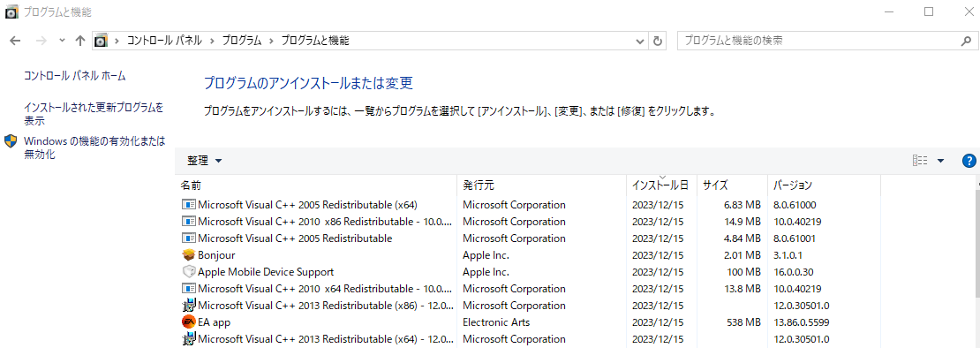Expand the address bar history dropdown
980x348 pixels.
[640, 41]
